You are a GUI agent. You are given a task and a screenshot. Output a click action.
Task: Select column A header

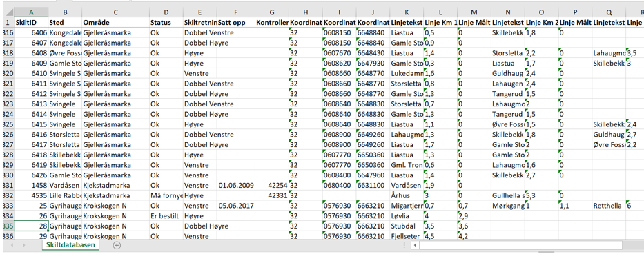tap(31, 12)
